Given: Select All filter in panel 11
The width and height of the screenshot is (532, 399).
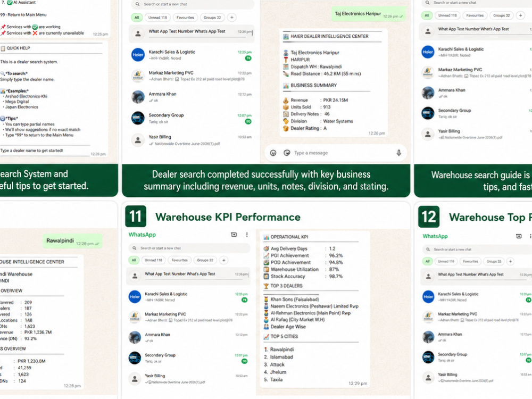Looking at the screenshot, I should coord(134,260).
